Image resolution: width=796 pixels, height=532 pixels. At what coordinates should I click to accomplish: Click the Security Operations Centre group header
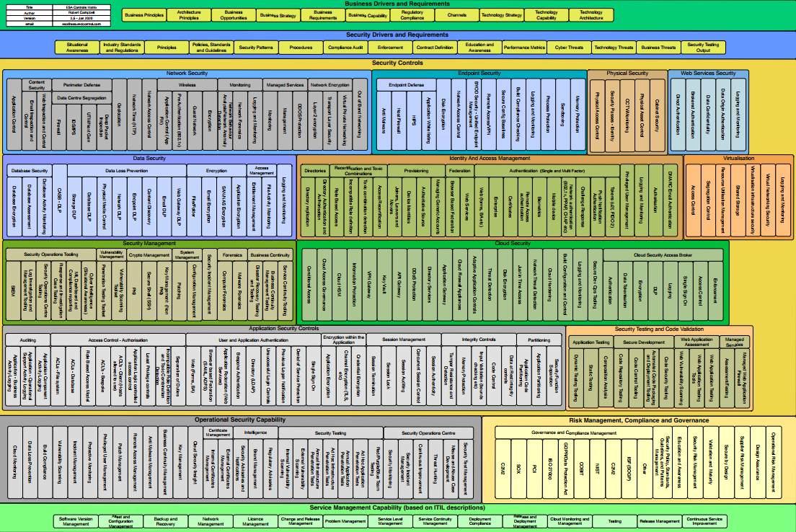[428, 433]
